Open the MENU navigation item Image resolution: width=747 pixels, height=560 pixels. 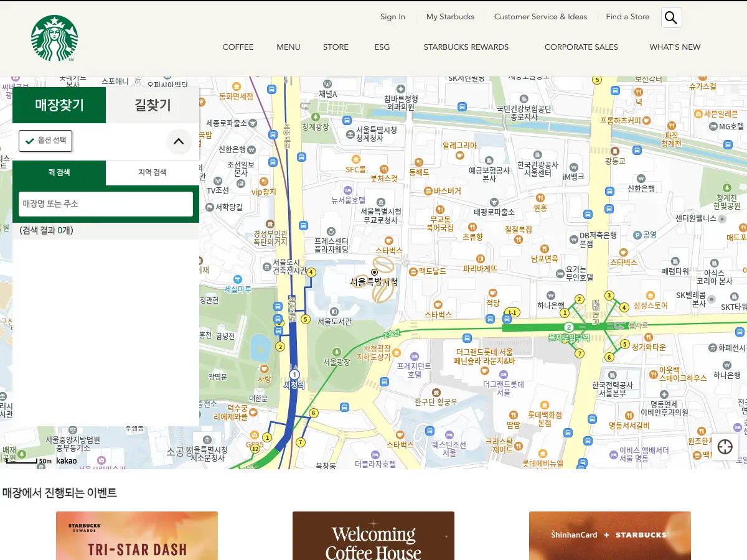coord(288,47)
